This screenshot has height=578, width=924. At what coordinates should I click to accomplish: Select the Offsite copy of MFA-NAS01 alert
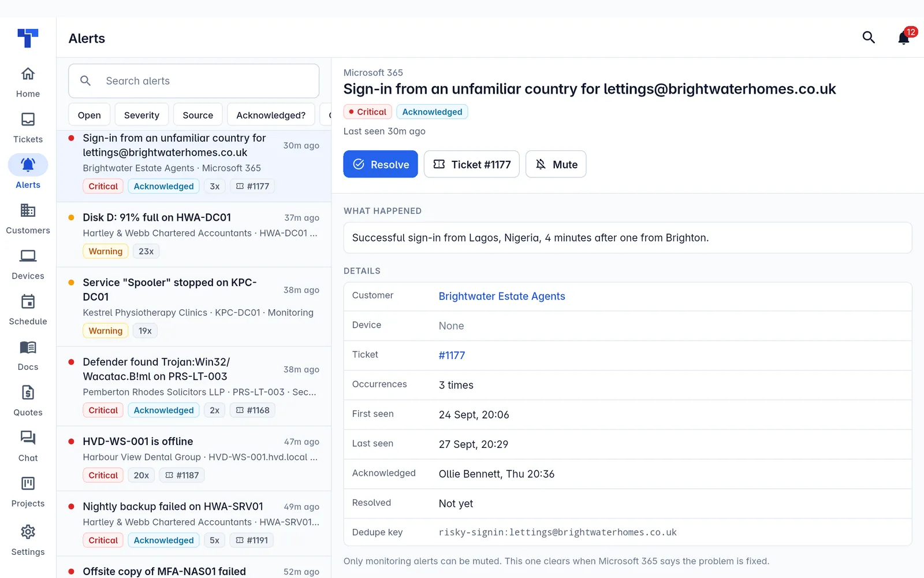194,568
